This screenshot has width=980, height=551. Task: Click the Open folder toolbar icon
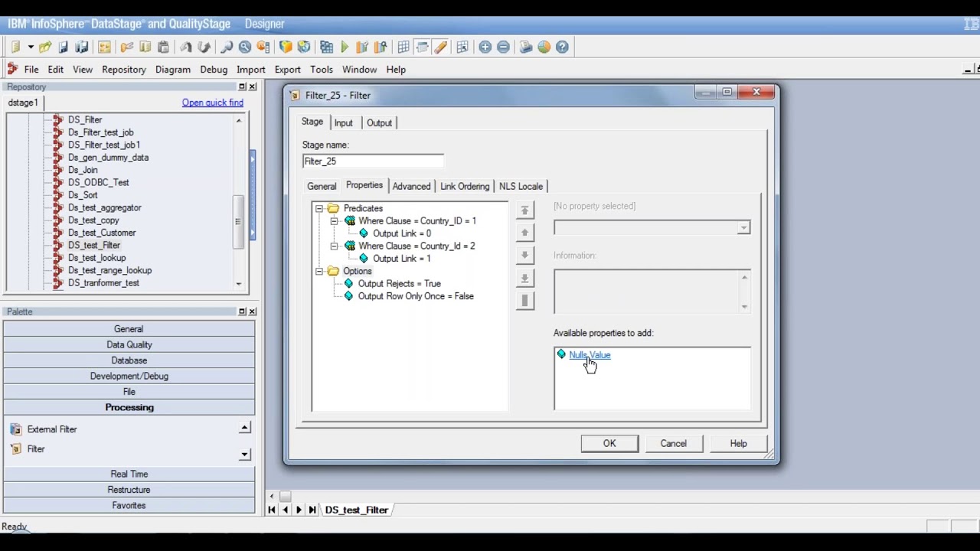click(x=45, y=47)
